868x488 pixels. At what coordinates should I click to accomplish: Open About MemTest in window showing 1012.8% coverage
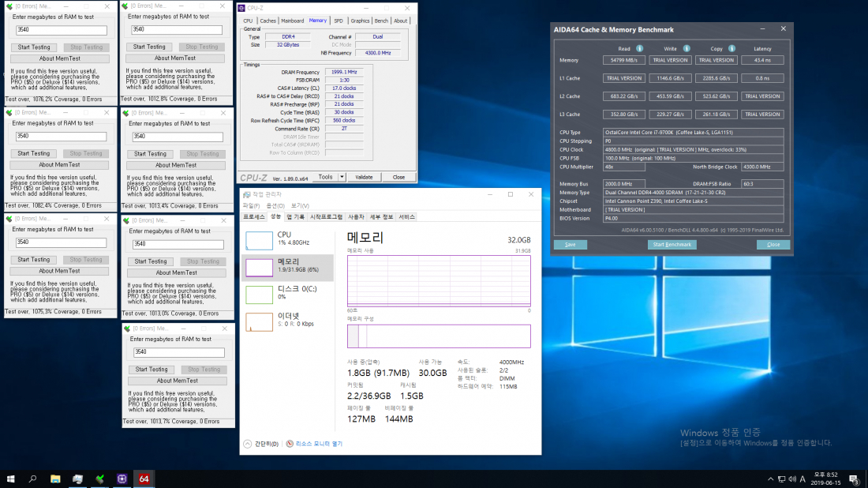pos(175,58)
